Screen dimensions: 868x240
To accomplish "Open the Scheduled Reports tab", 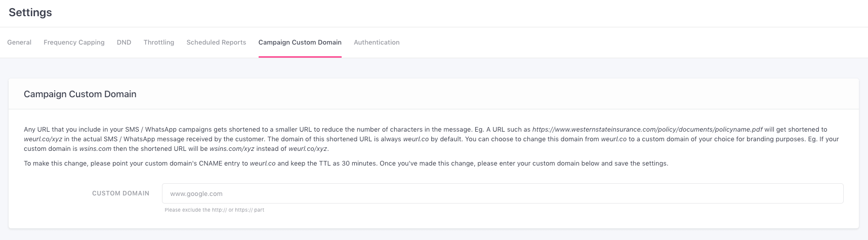I will (x=216, y=43).
